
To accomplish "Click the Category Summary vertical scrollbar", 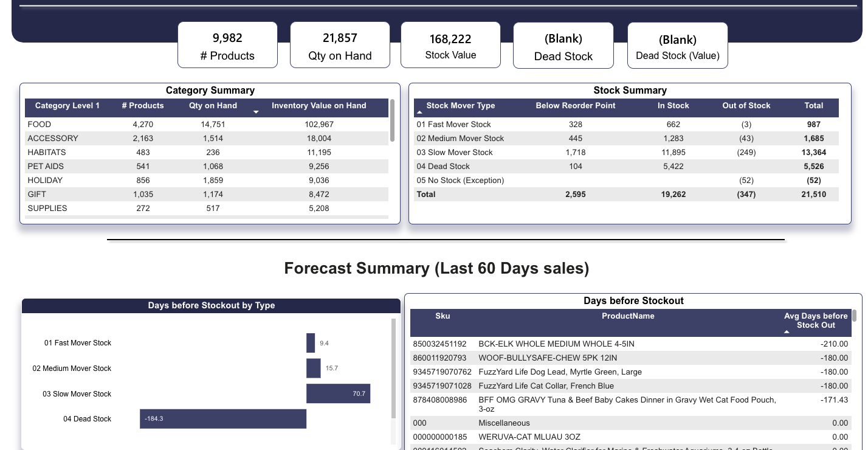I will (393, 122).
